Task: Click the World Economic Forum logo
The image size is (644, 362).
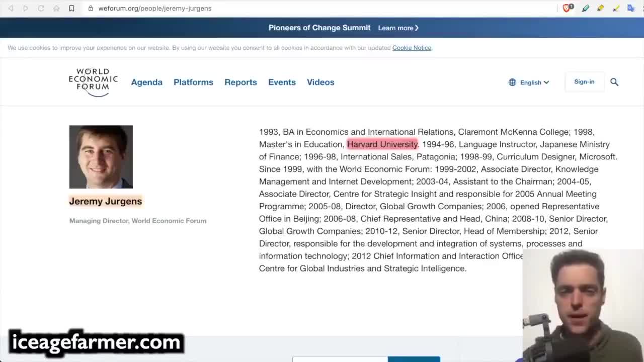Action: [93, 82]
